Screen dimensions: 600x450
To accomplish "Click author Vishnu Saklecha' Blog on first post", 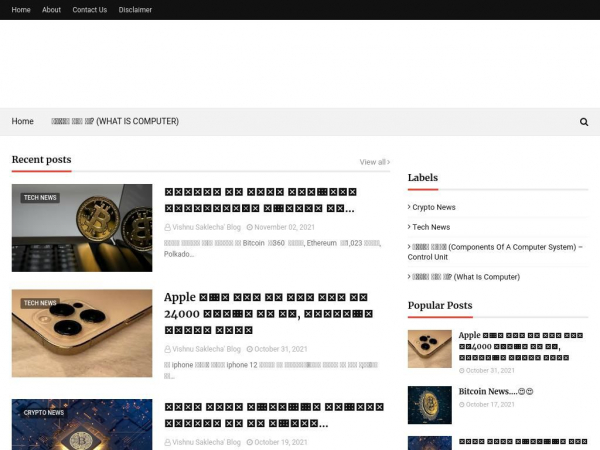I will (206, 227).
